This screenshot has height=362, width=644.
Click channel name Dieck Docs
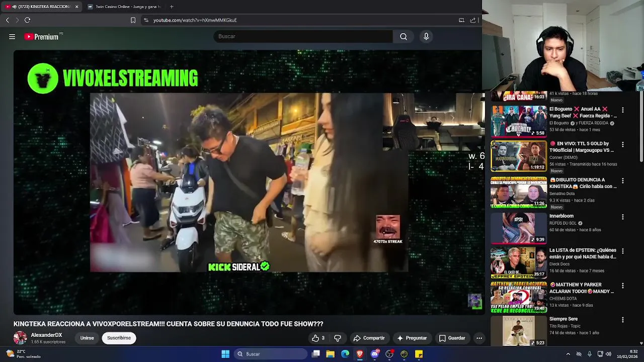(561, 264)
